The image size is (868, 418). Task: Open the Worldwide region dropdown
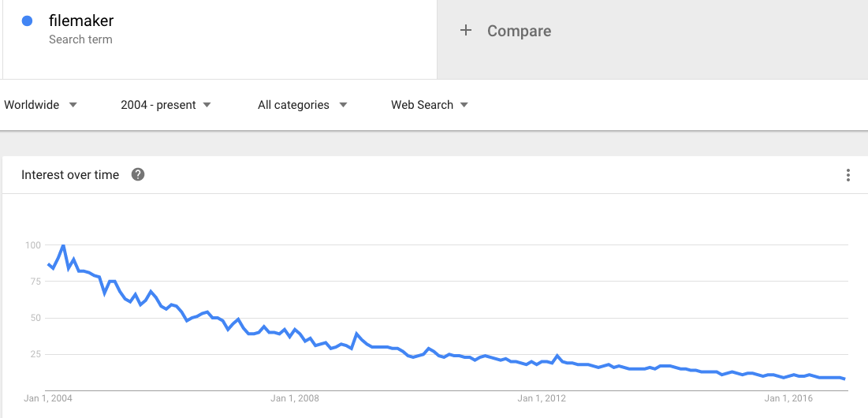pyautogui.click(x=40, y=105)
